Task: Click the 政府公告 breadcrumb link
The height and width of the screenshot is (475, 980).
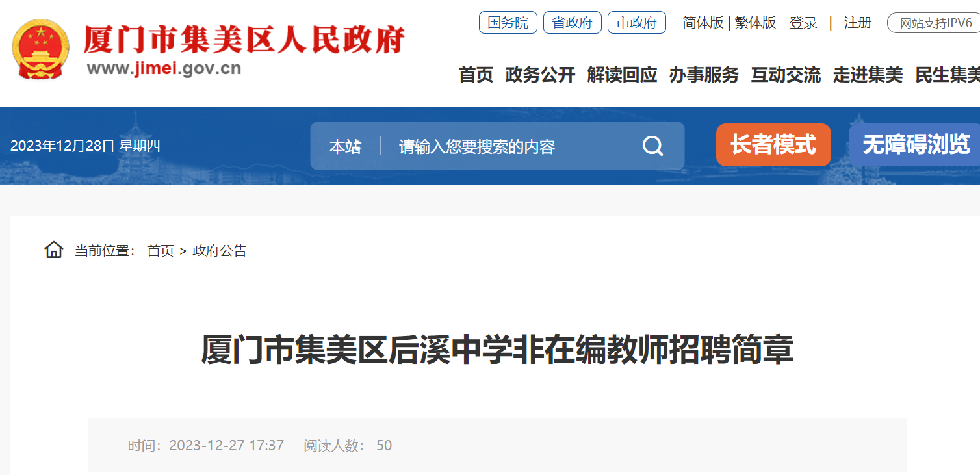Action: [x=220, y=251]
